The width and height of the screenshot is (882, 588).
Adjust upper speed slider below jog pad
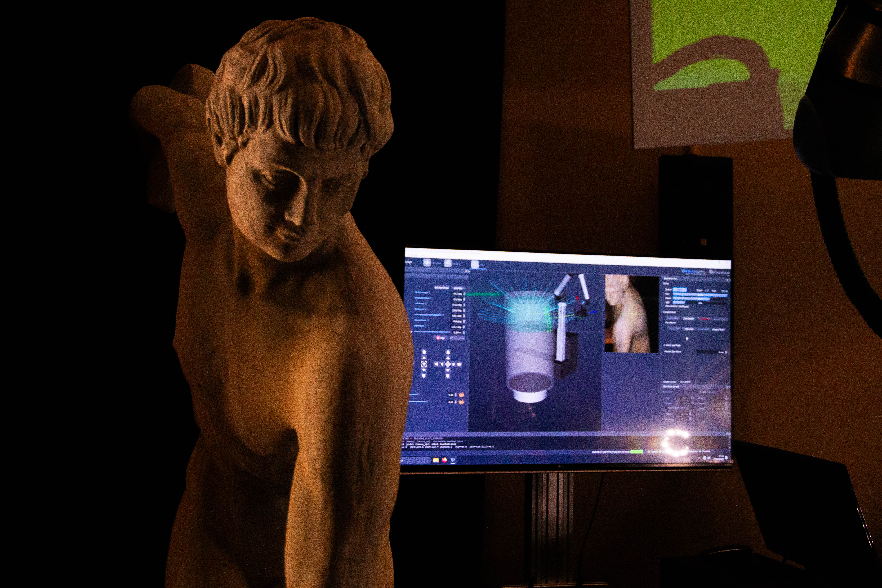[x=414, y=395]
